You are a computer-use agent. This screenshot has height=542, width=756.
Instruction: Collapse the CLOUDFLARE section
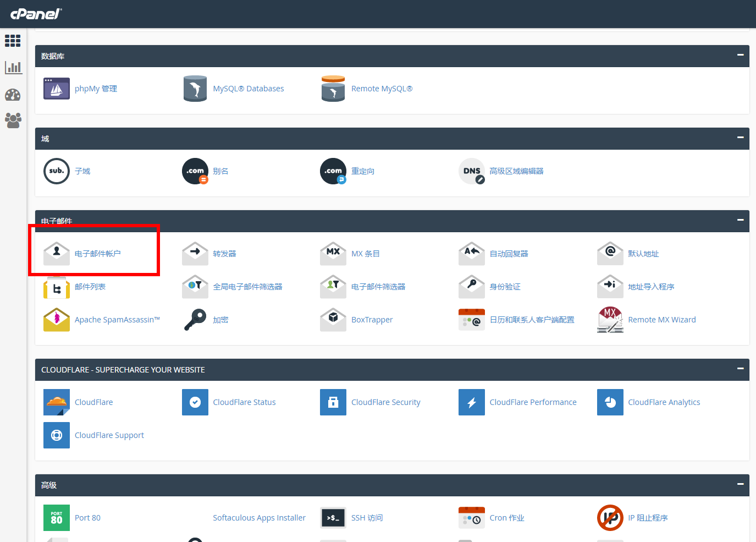click(741, 369)
